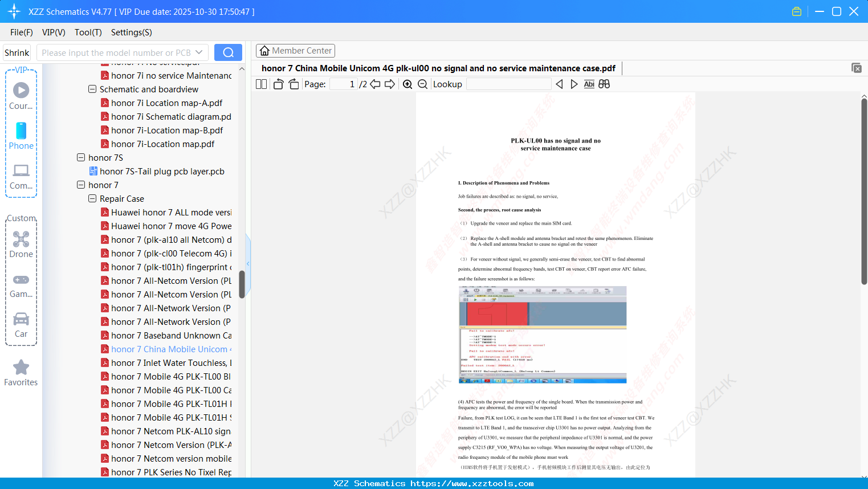Open honor 7 PLK Series No Tixel PDF
The width and height of the screenshot is (868, 489).
(166, 472)
